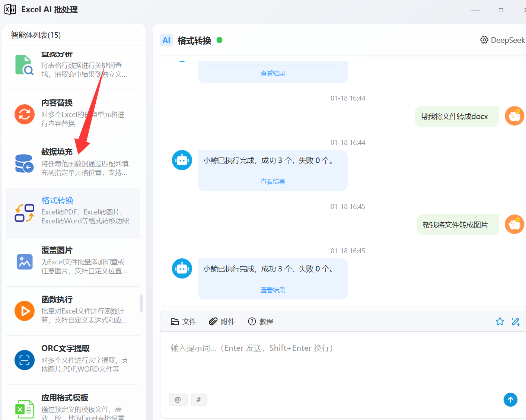526x420 pixels.
Task: Open the 教程 tutorial help
Action: click(261, 321)
